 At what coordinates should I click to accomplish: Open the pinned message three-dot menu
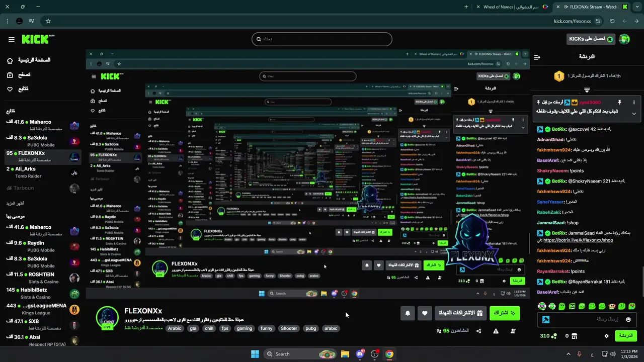(x=634, y=102)
